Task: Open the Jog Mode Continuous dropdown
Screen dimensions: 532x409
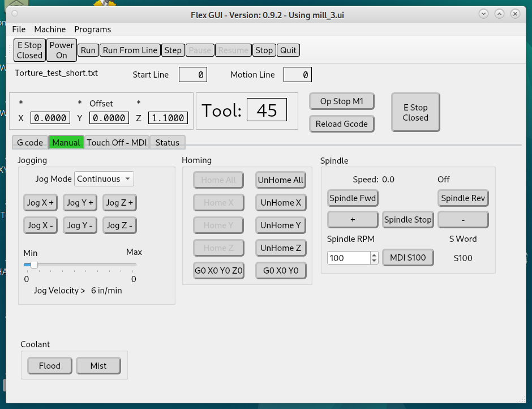Action: (104, 179)
